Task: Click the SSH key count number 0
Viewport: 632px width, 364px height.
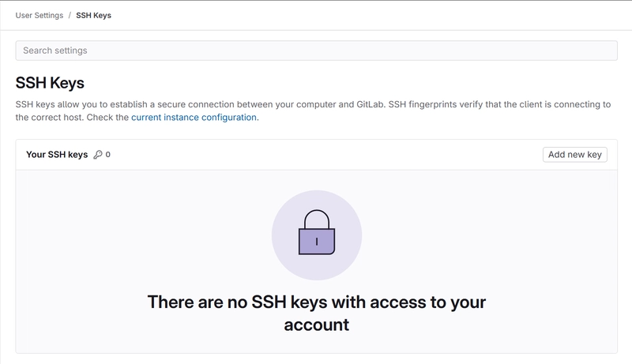Action: (x=107, y=155)
